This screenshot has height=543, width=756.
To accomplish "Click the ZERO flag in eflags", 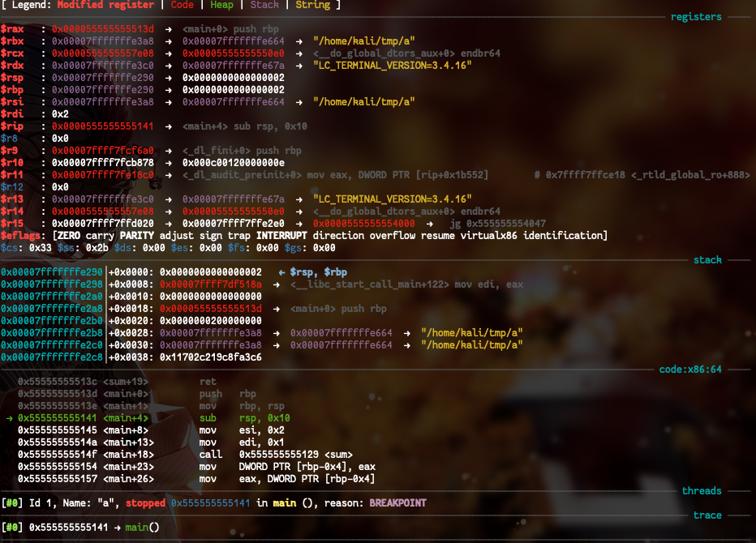I will pos(69,236).
